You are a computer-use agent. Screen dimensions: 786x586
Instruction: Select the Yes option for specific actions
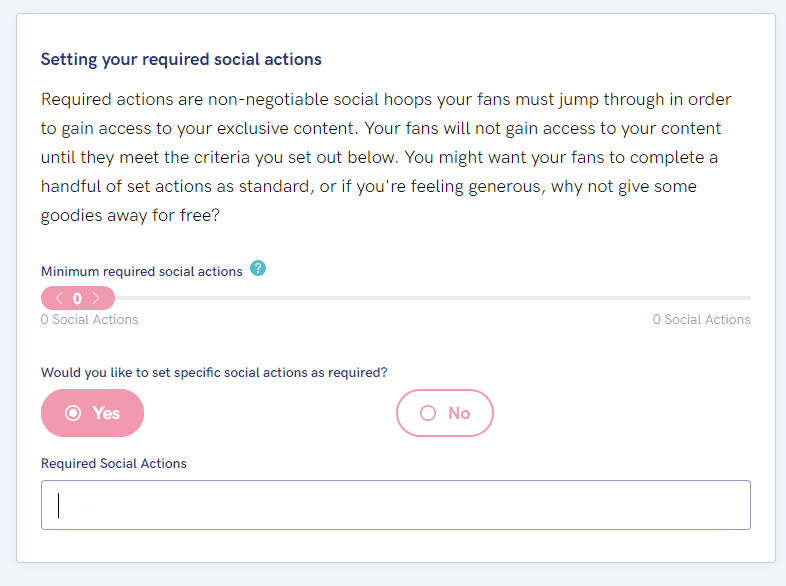coord(92,413)
